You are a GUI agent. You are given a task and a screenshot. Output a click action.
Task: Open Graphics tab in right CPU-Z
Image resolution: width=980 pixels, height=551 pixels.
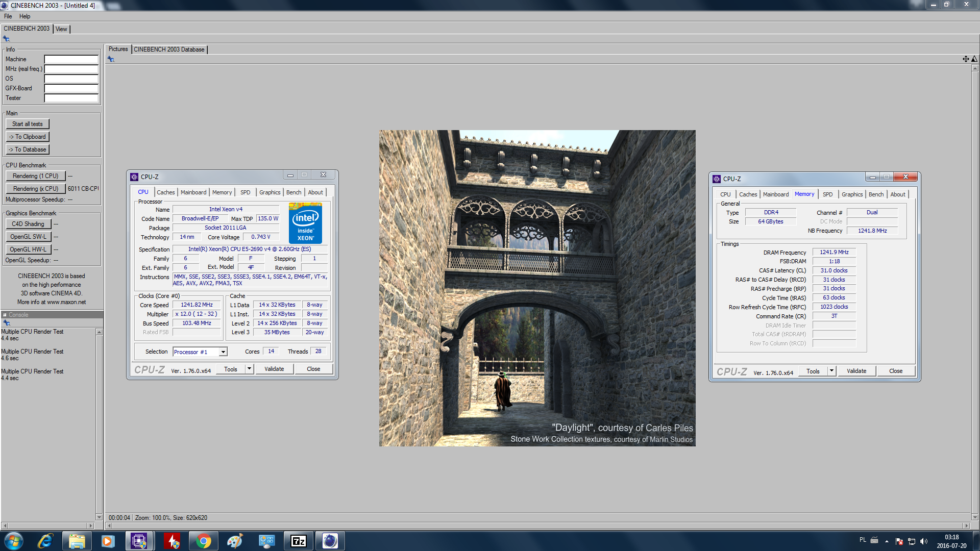point(852,194)
